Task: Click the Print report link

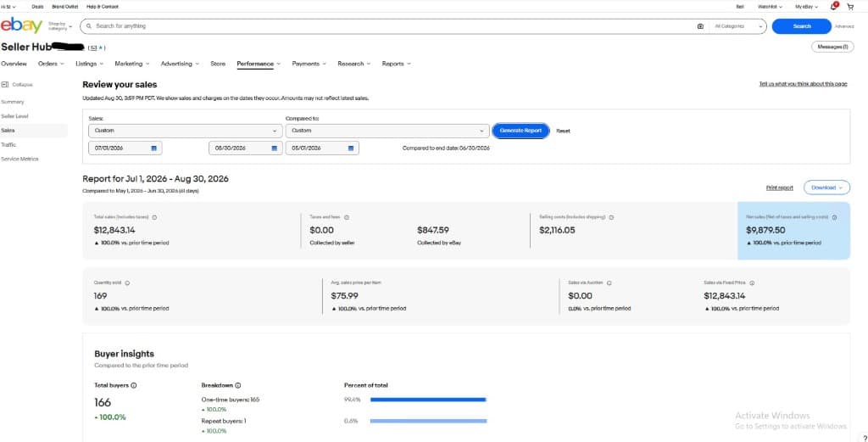Action: click(x=780, y=187)
